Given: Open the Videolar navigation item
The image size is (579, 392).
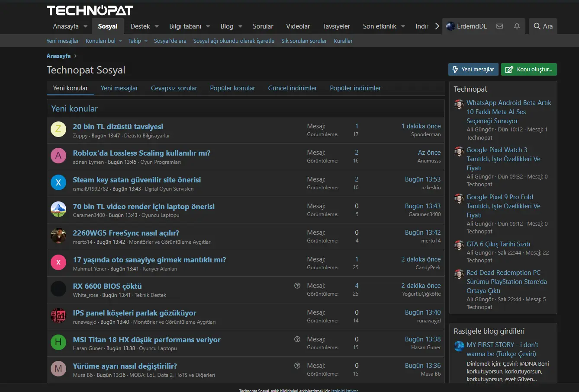Looking at the screenshot, I should pos(298,26).
